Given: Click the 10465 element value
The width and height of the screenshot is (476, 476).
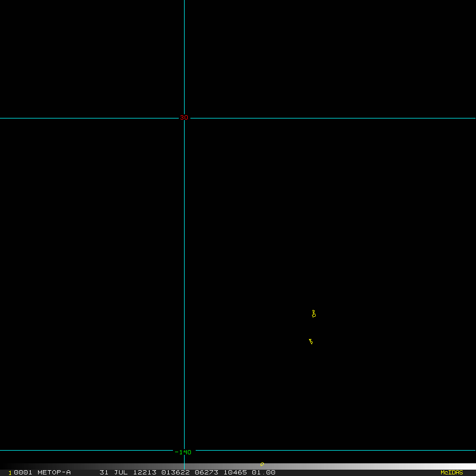Looking at the screenshot, I should (235, 472).
